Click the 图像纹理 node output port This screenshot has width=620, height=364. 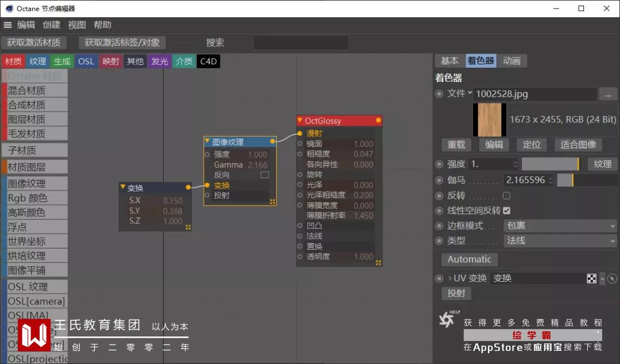273,141
